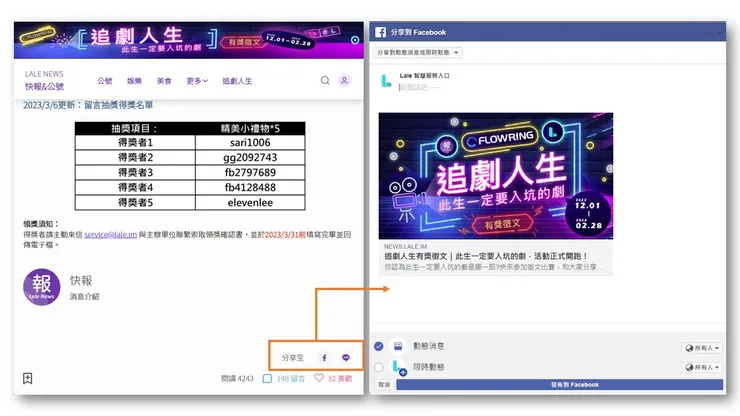This screenshot has width=740, height=416.
Task: Click the 32 喜歡 likes text
Action: coord(340,379)
